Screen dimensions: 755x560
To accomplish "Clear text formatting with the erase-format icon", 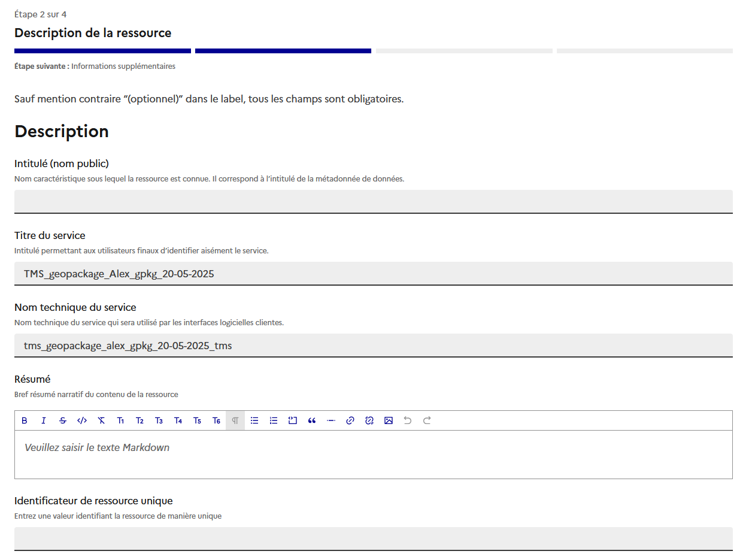I will [x=101, y=420].
